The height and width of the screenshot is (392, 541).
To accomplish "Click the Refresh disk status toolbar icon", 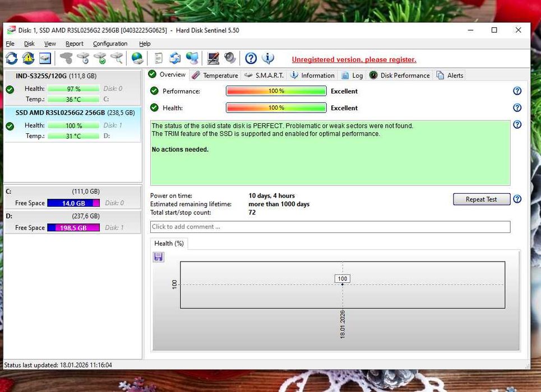I will click(11, 58).
